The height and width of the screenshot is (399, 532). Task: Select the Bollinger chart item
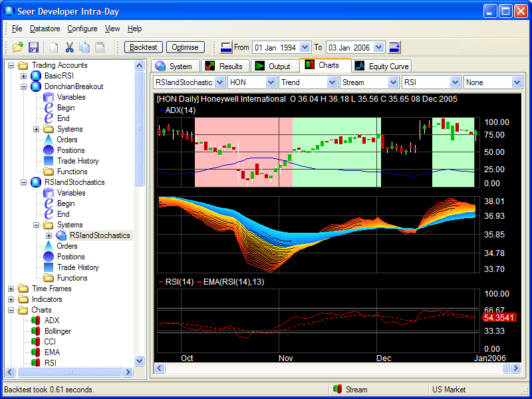coord(57,331)
